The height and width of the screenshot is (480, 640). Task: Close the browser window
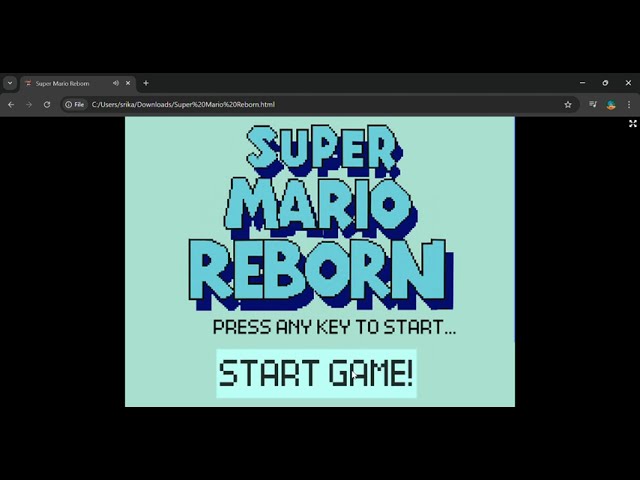(x=628, y=83)
